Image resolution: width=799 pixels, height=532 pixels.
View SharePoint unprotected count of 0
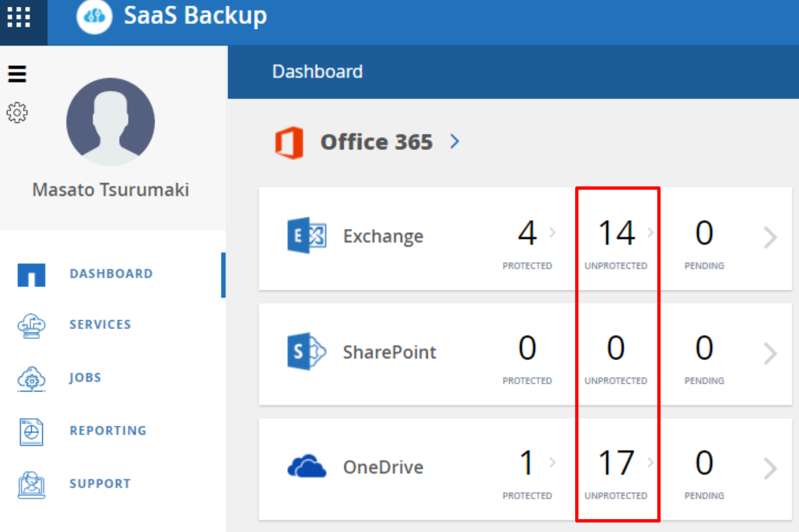pyautogui.click(x=616, y=348)
